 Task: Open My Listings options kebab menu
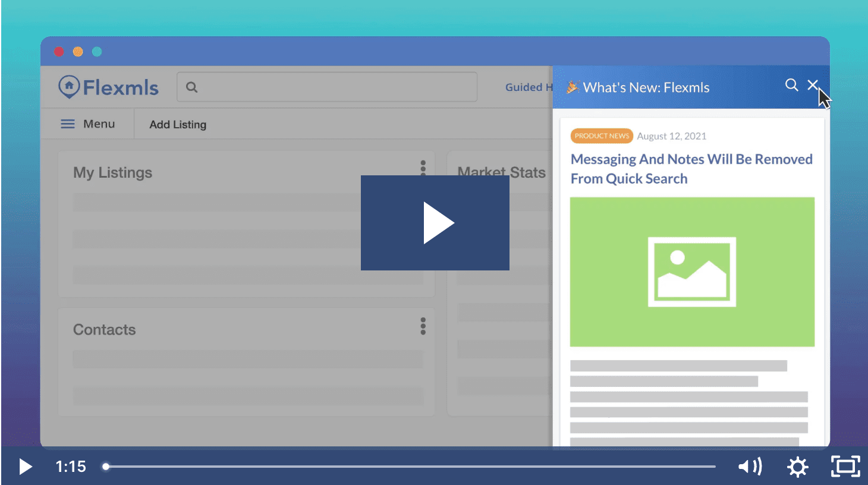click(423, 169)
